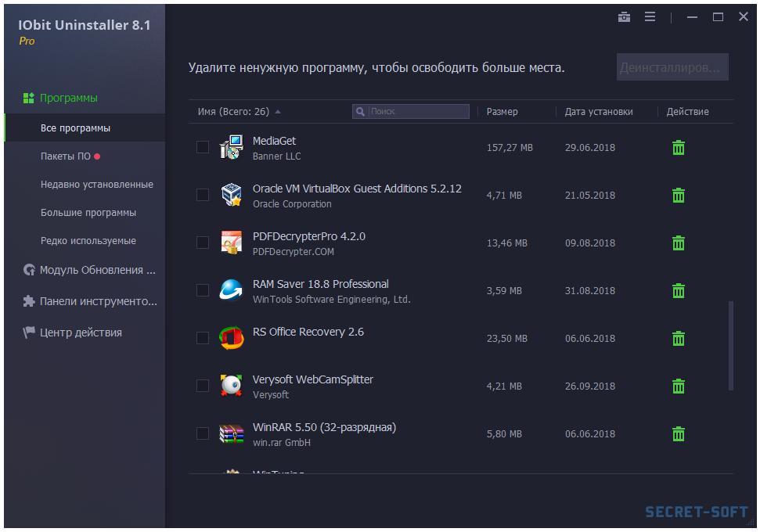Switch to Большие программы category
The width and height of the screenshot is (760, 532).
pyautogui.click(x=88, y=213)
